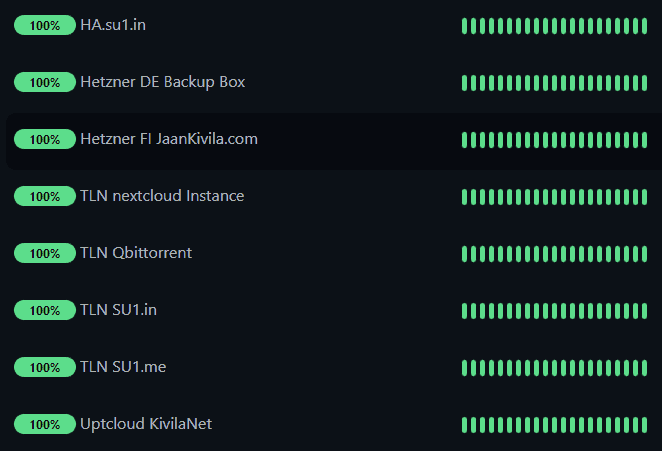Open the TLN Qbittorrent monitor
This screenshot has width=662, height=451.
[136, 253]
